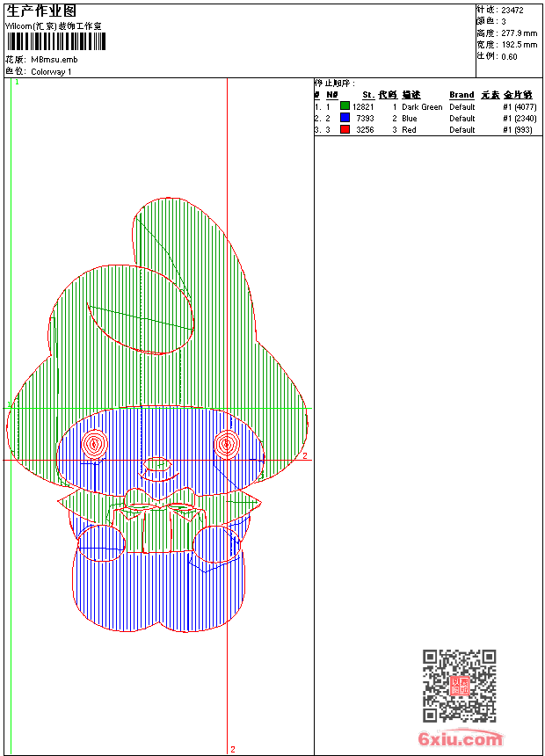The image size is (545, 756).
Task: Click the QR code image
Action: 459,686
